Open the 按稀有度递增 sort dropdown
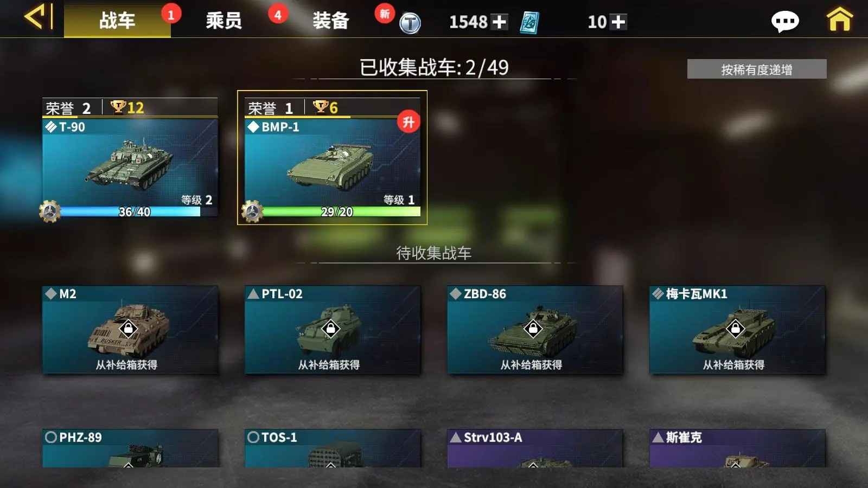Screen dimensions: 868x488 (757, 69)
